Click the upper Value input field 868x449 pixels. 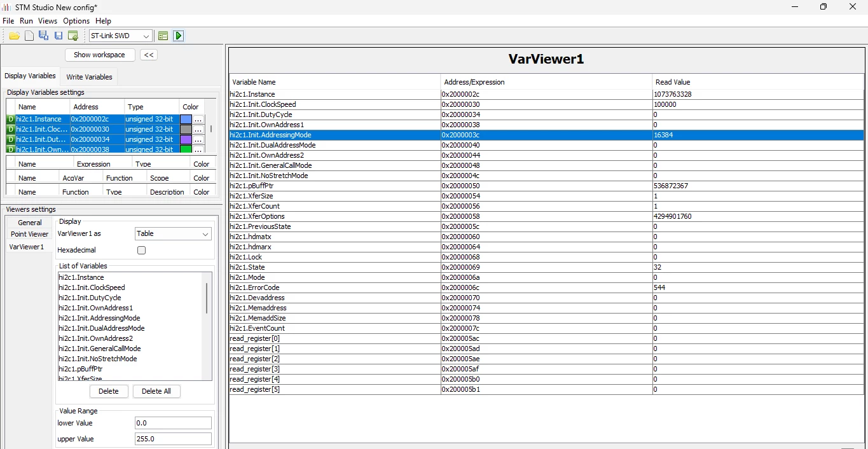point(173,439)
